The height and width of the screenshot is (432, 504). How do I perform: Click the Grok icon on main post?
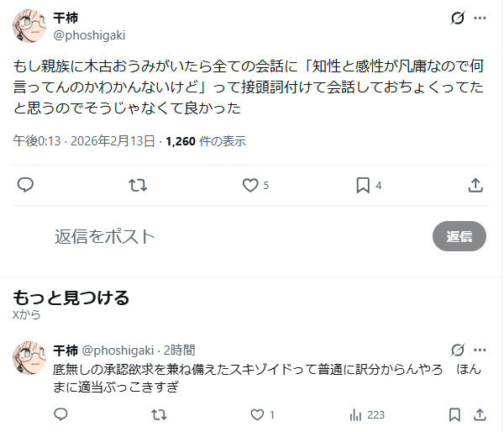pyautogui.click(x=458, y=18)
